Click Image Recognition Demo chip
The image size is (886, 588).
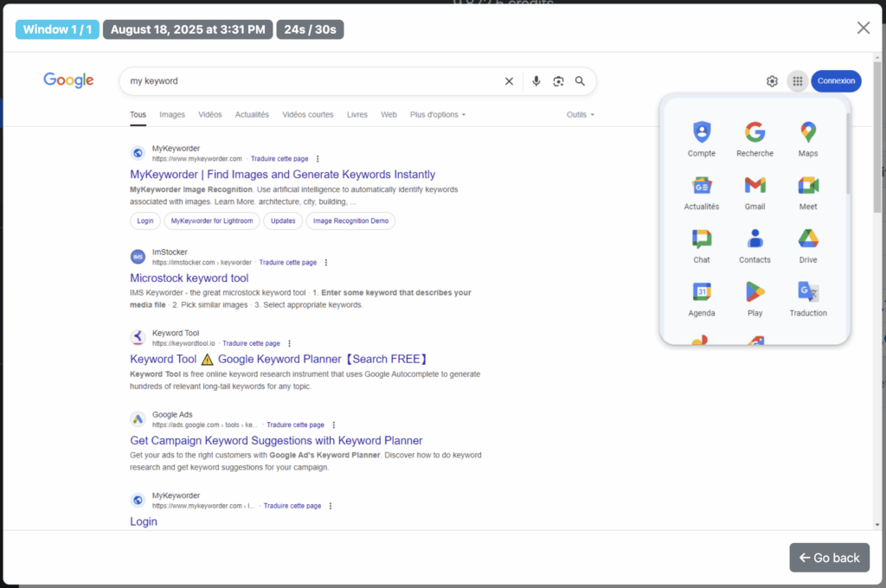click(x=351, y=220)
